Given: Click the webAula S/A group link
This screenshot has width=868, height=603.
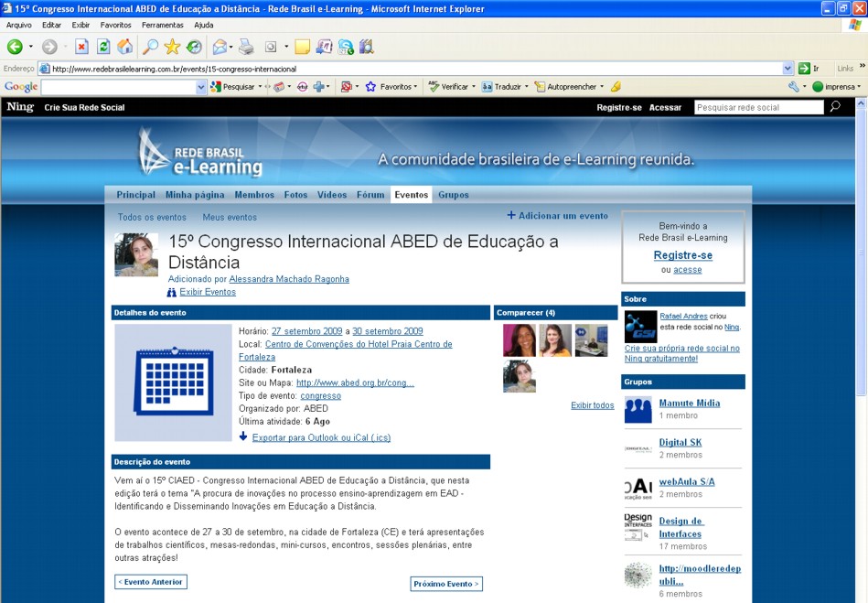Looking at the screenshot, I should coord(686,481).
